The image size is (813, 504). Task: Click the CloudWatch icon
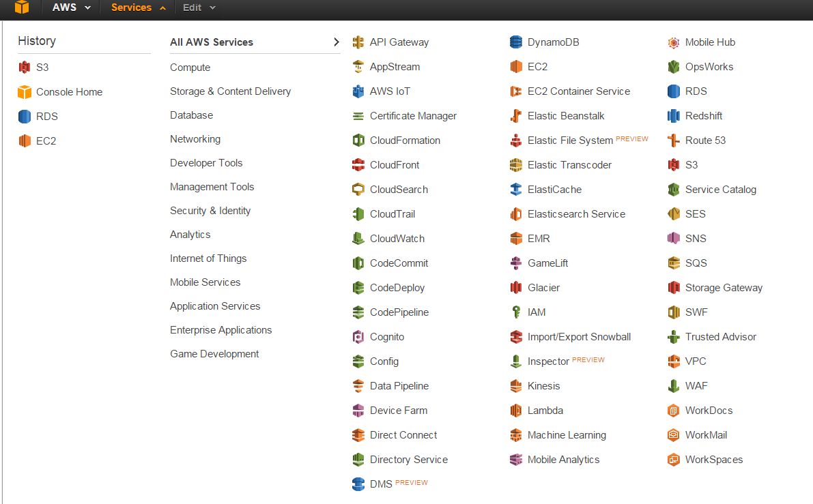tap(358, 239)
